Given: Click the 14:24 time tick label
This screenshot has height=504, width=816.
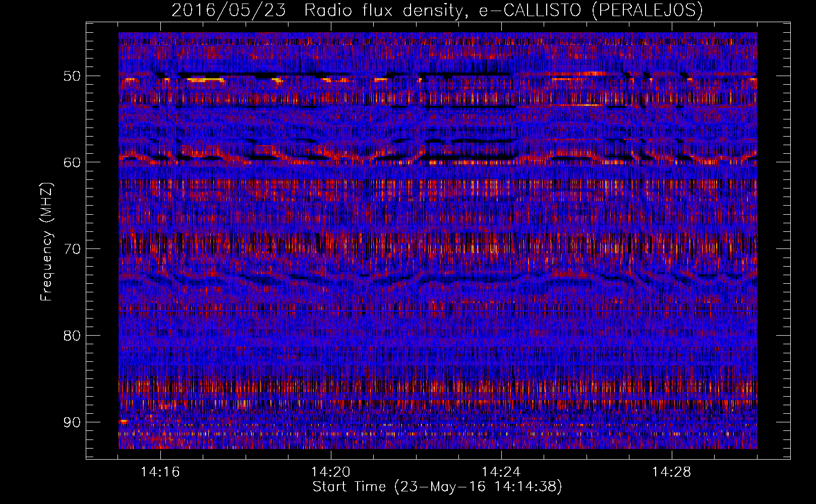Looking at the screenshot, I should pyautogui.click(x=501, y=472).
